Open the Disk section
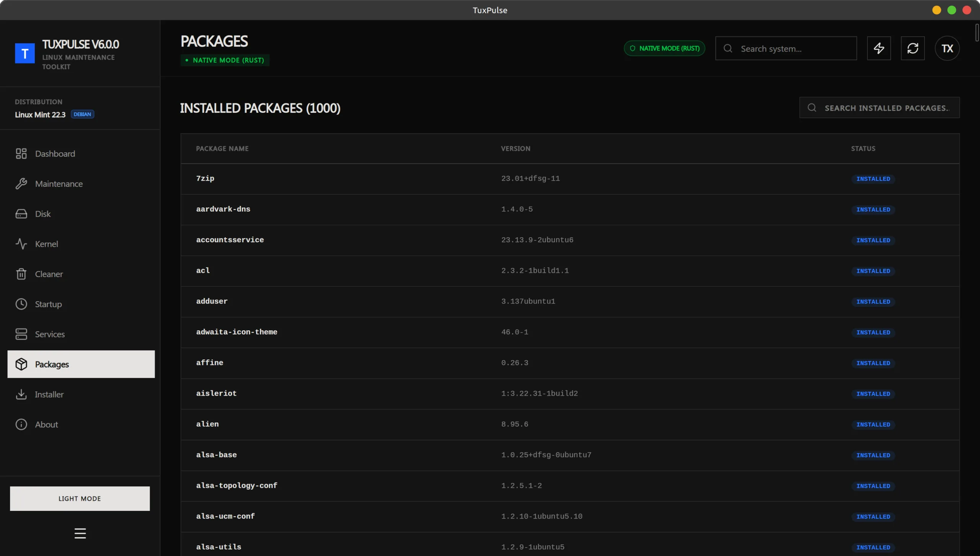This screenshot has width=980, height=556. coord(43,214)
